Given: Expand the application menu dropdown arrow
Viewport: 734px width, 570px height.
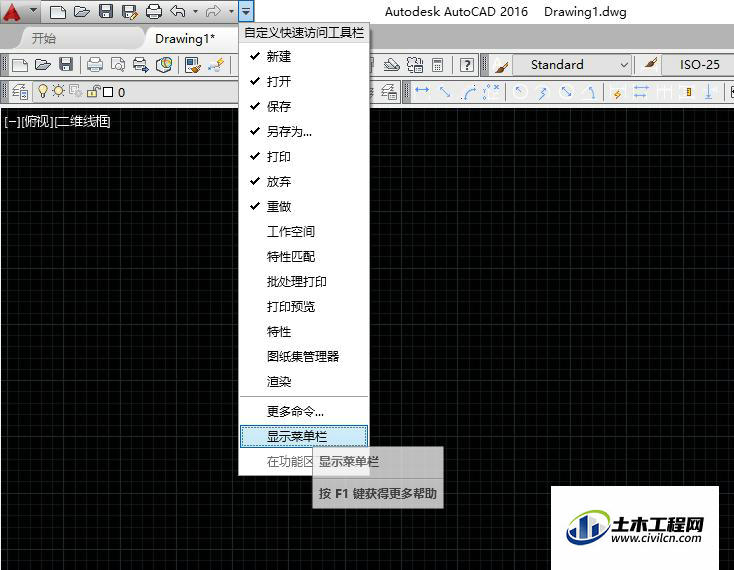Looking at the screenshot, I should [x=33, y=10].
